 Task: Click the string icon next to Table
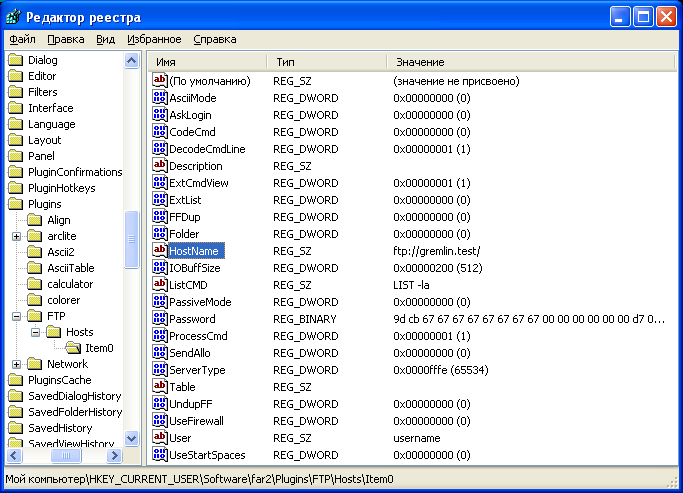[x=160, y=386]
